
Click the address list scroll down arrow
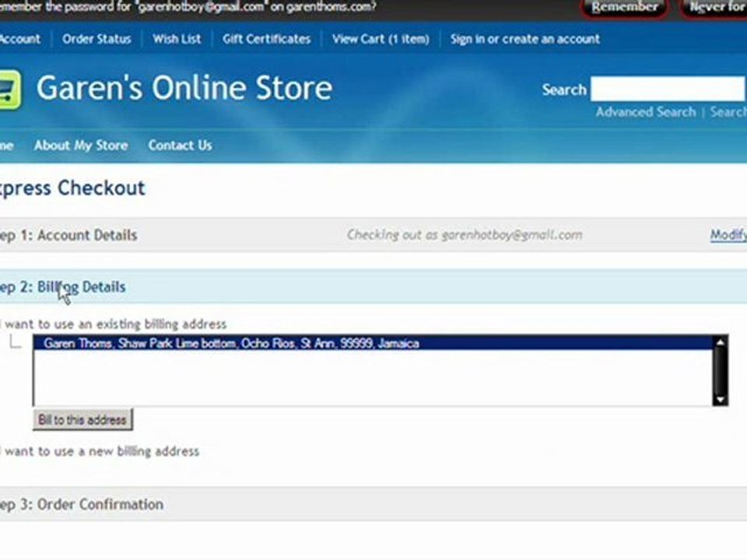coord(721,399)
